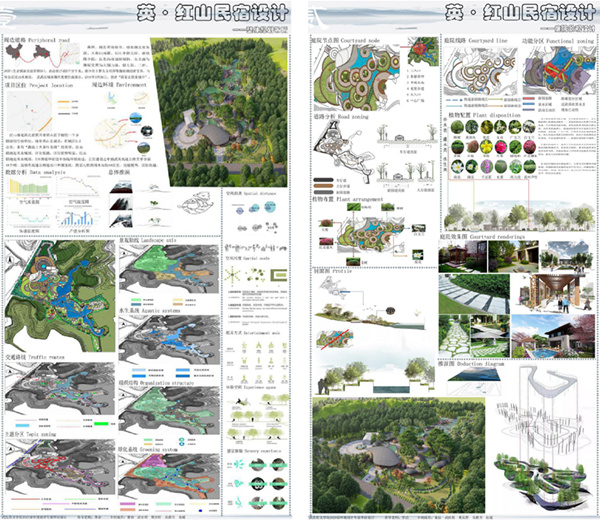
Task: Select the Peripheral road heading
Action: pyautogui.click(x=37, y=40)
